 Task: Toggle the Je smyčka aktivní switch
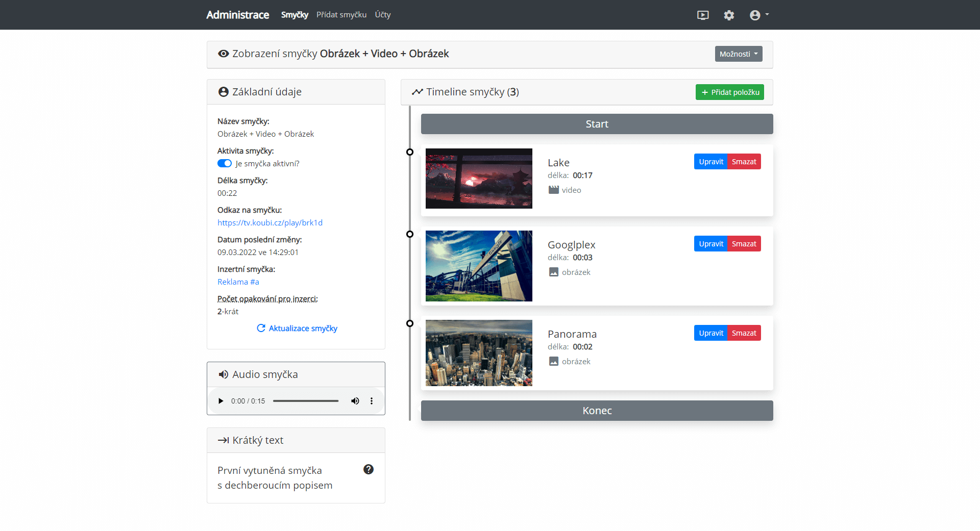(225, 163)
